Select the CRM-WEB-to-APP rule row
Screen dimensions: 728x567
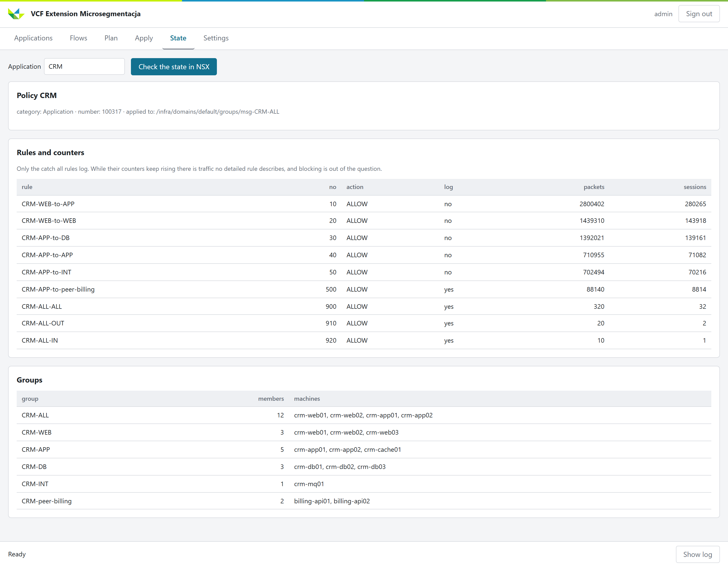[x=364, y=204]
